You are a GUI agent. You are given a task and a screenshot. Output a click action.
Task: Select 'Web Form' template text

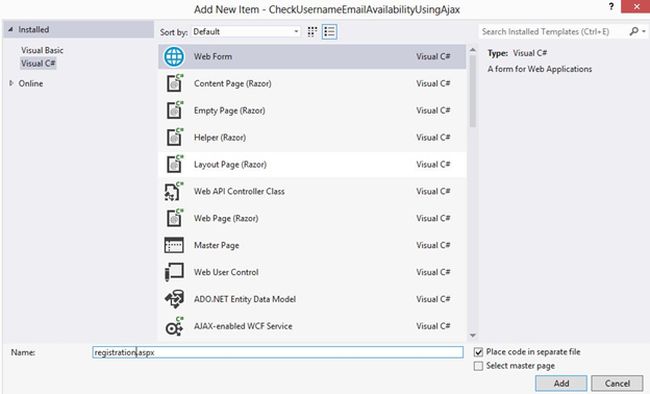click(213, 56)
